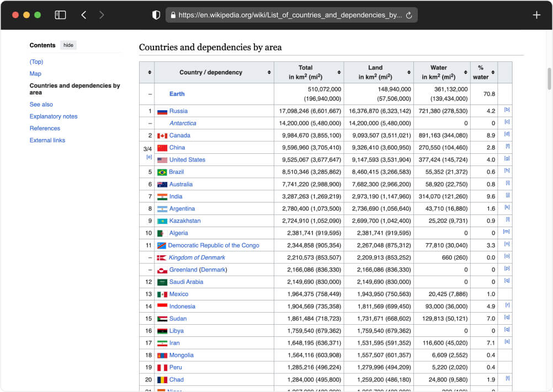
Task: Collapse Contents using the hide button
Action: point(68,45)
